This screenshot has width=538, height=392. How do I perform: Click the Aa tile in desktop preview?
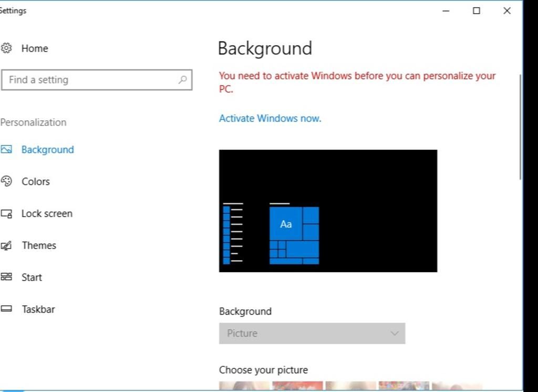(286, 224)
